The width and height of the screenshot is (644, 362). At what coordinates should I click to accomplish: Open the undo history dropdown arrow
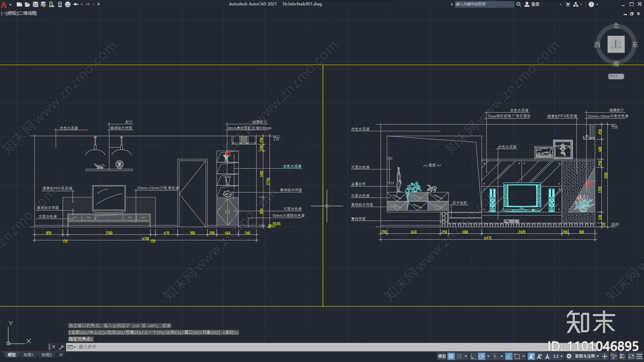(x=82, y=4)
